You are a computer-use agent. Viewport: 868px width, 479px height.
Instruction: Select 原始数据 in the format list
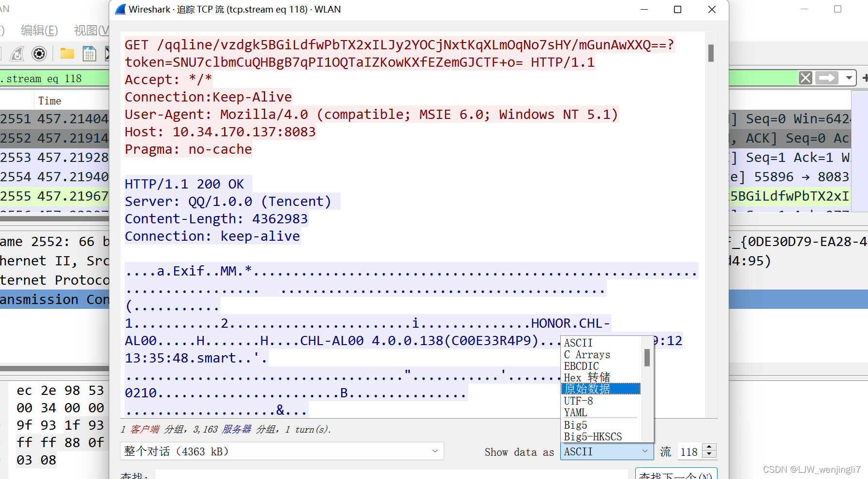tap(601, 389)
